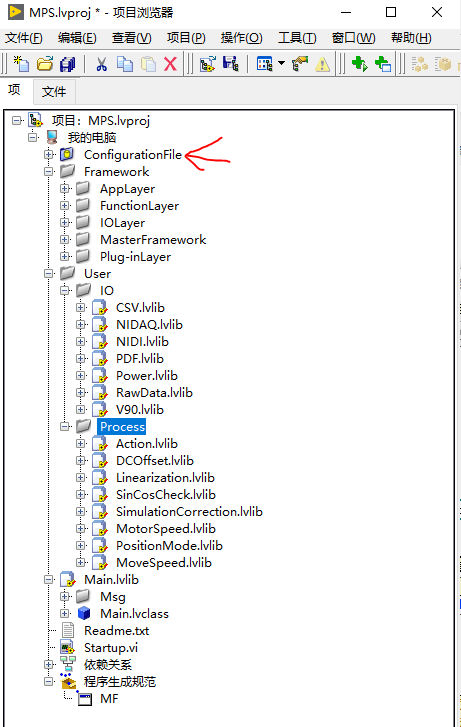
Task: Collapse the User folder
Action: pyautogui.click(x=49, y=274)
